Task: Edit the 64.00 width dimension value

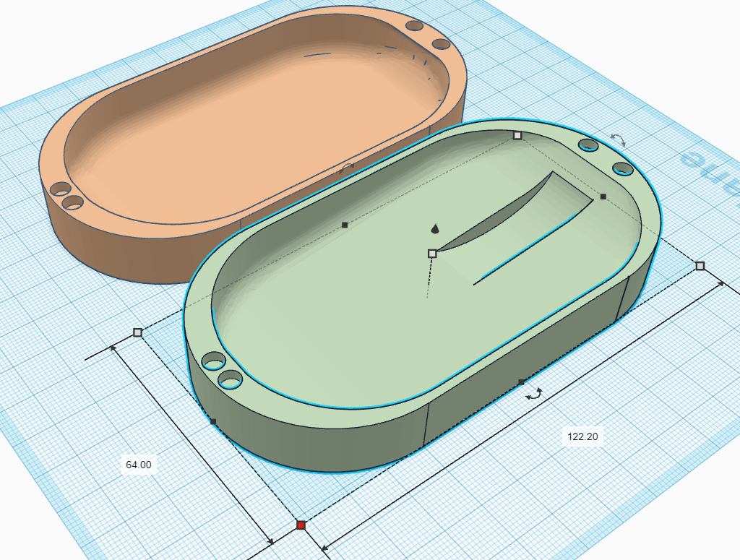Action: 139,465
